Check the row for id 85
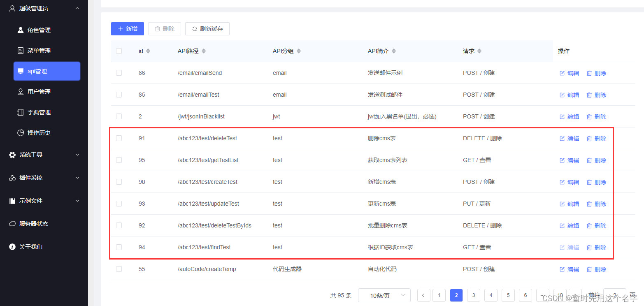 pyautogui.click(x=119, y=95)
